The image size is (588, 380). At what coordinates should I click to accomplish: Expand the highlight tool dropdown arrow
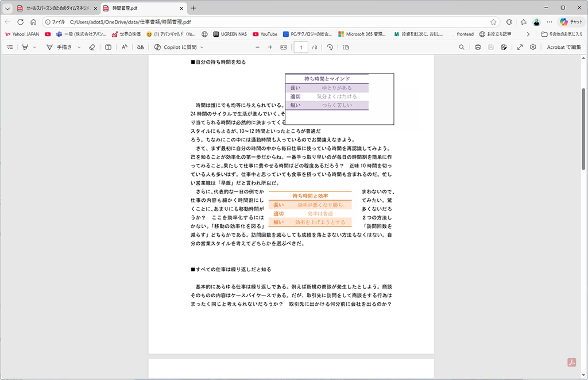[34, 47]
